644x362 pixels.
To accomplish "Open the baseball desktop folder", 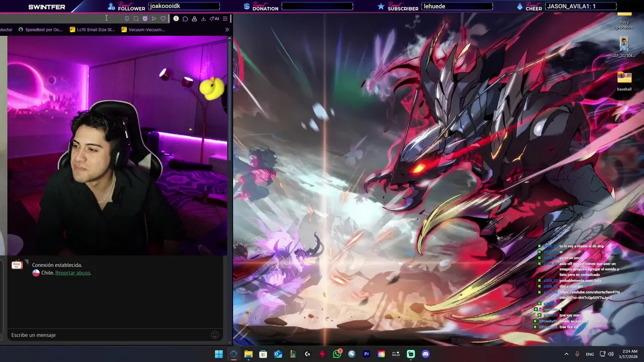I will (624, 82).
